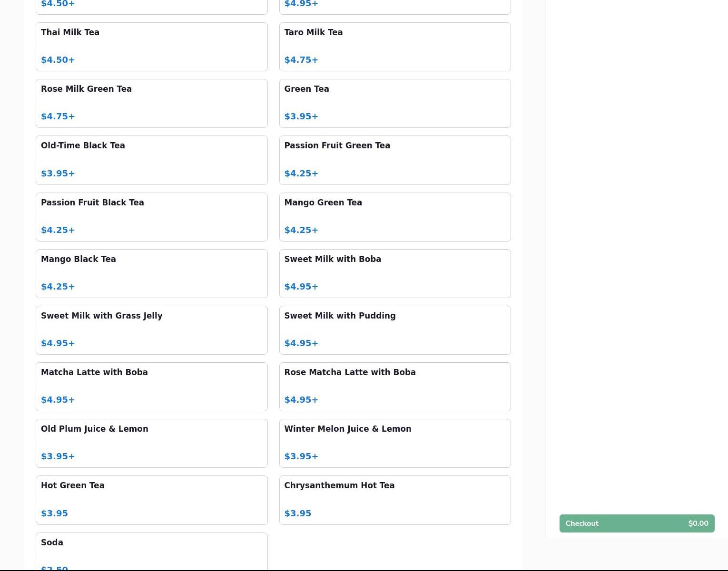Select Sweet Milk with Boba

[x=394, y=273]
